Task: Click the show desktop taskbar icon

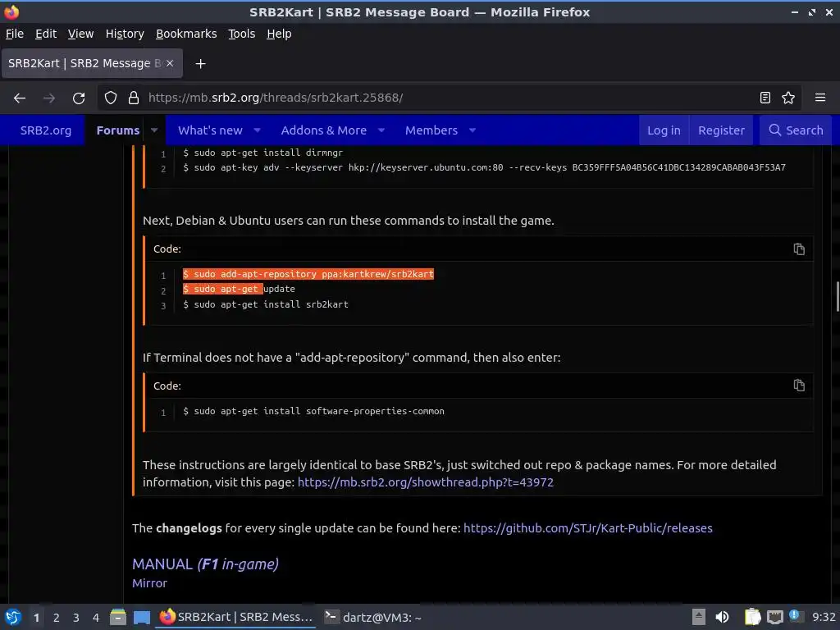Action: (x=142, y=617)
